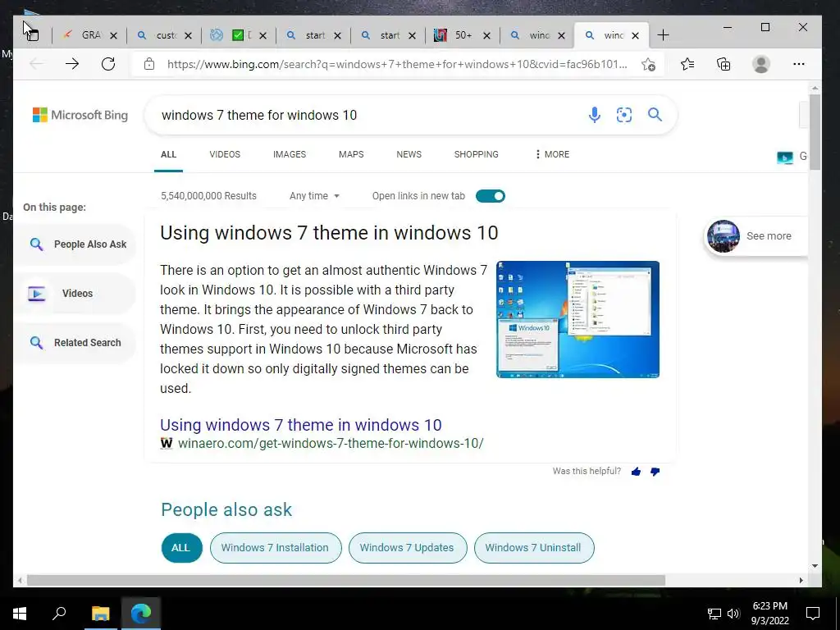Click the horizontal scrollbar thumb
Image resolution: width=840 pixels, height=630 pixels.
[x=346, y=581]
